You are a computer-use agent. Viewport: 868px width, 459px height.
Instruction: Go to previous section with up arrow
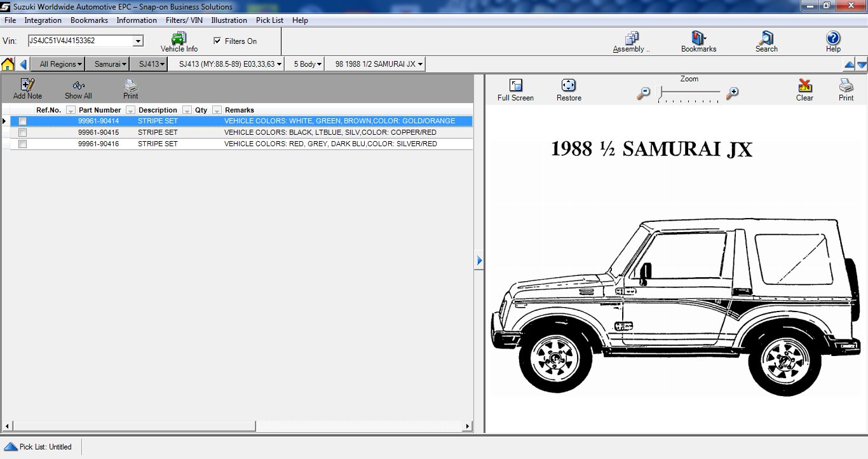pyautogui.click(x=849, y=65)
